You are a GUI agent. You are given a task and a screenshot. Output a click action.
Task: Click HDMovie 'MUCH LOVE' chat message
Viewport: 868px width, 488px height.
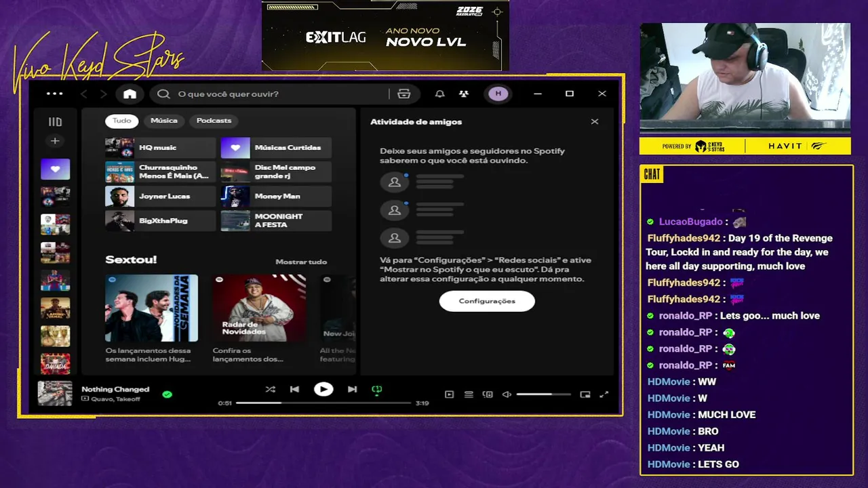(726, 415)
